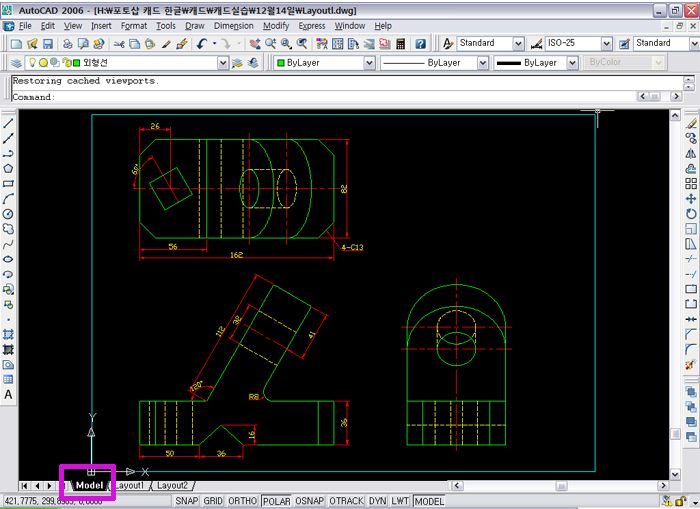This screenshot has height=509, width=700.
Task: Select the Rectangle draw tool
Action: [x=8, y=184]
